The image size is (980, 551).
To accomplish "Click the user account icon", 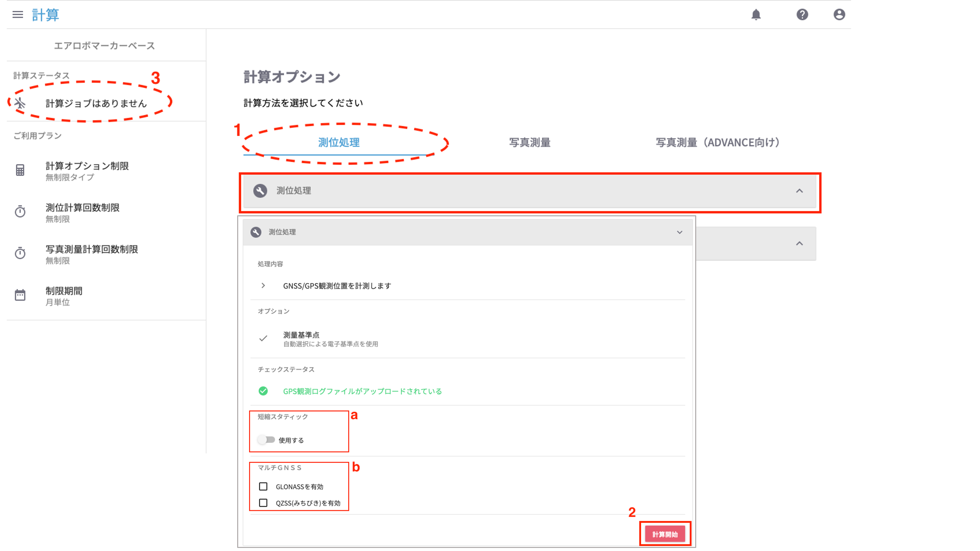I will tap(839, 14).
